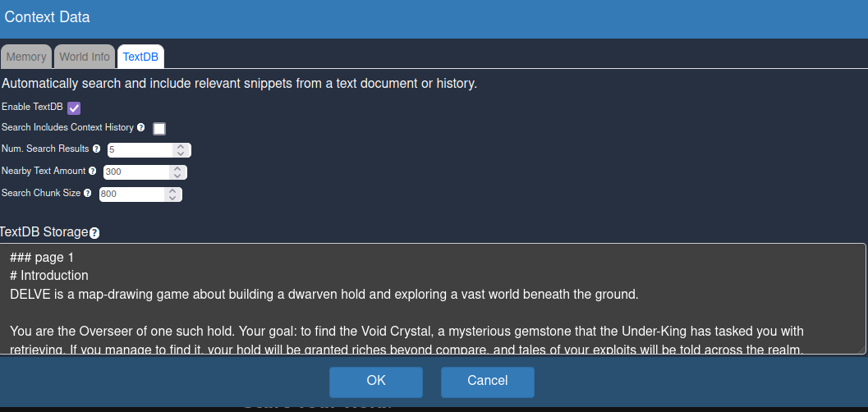Viewport: 868px width, 412px height.
Task: Increase Num. Search Results with up arrow
Action: pos(181,147)
